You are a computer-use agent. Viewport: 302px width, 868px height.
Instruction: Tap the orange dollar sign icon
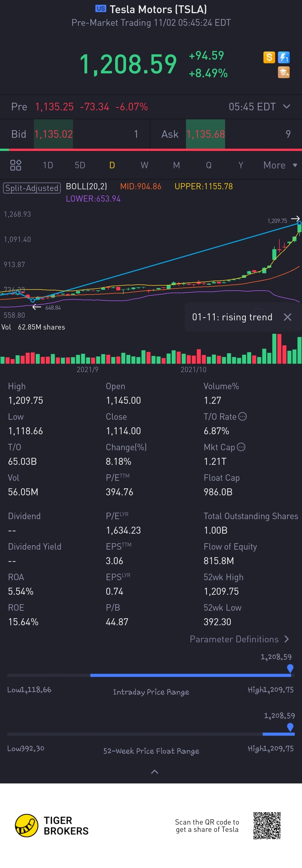(269, 57)
